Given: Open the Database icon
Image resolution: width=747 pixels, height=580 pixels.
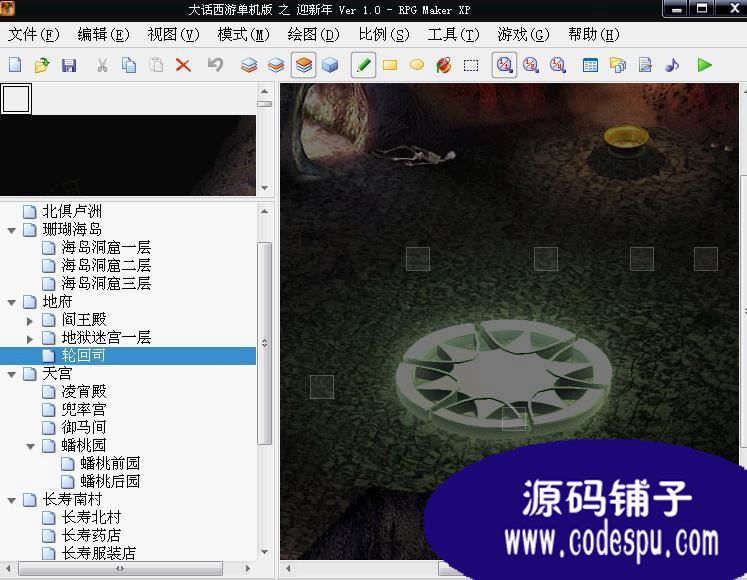Looking at the screenshot, I should (590, 65).
